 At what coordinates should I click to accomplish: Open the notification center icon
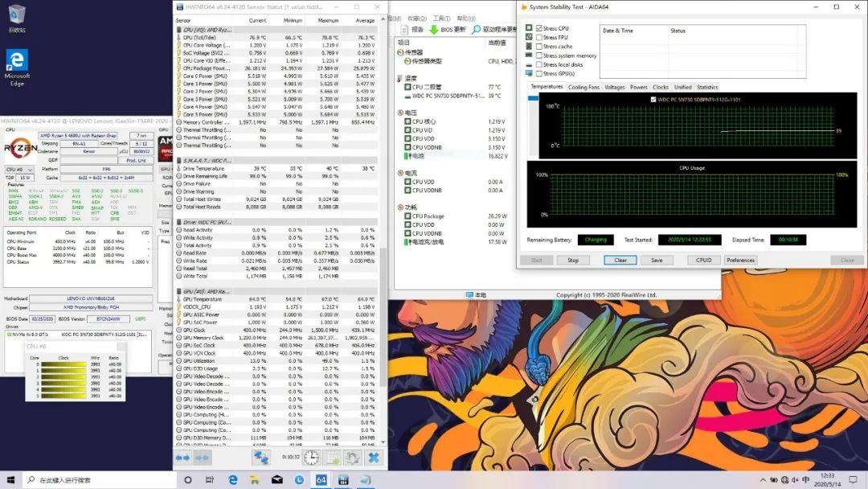tap(853, 479)
